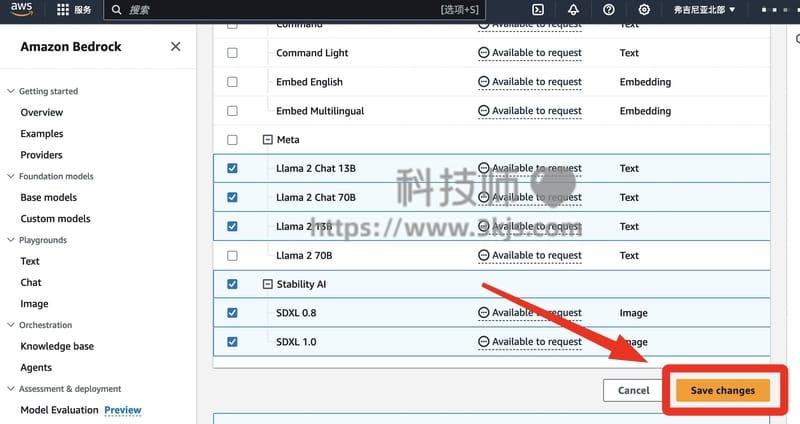Collapse the Stability AI model group
This screenshot has height=424, width=800.
pos(267,284)
